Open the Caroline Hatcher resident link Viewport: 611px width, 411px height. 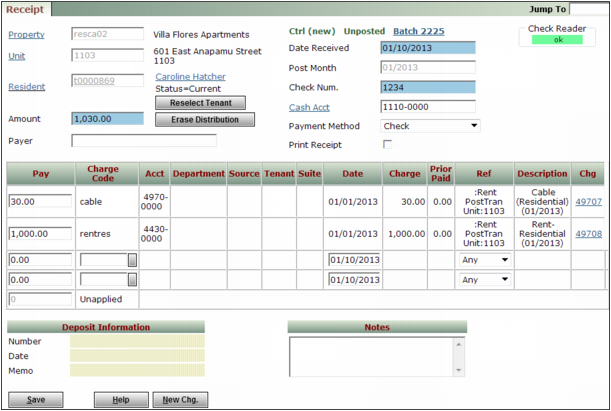pos(190,77)
